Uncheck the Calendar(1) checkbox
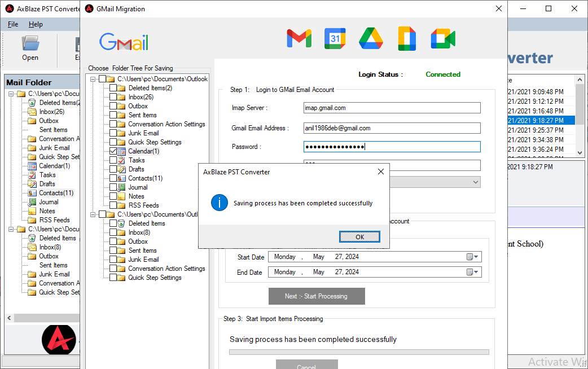The height and width of the screenshot is (369, 588). 113,151
